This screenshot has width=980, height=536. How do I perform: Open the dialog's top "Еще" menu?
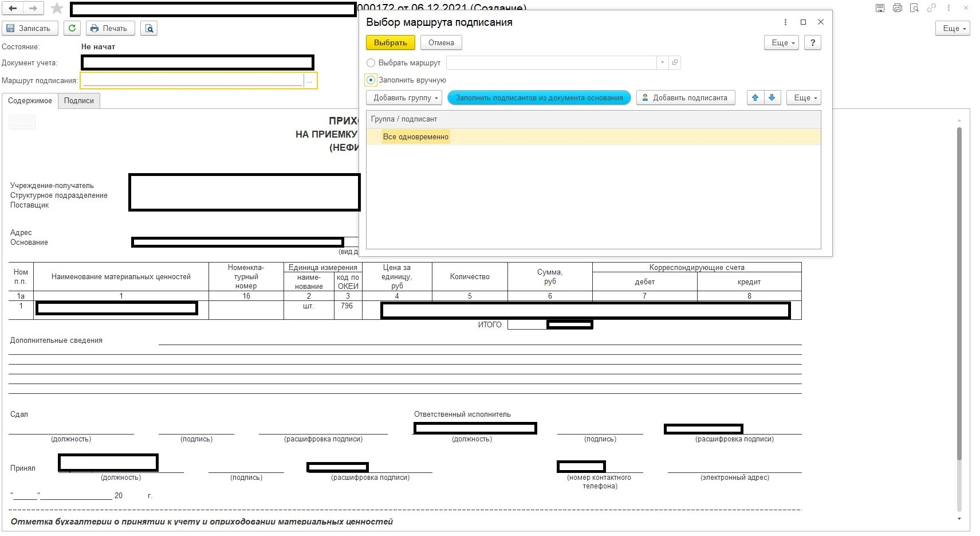(x=781, y=43)
